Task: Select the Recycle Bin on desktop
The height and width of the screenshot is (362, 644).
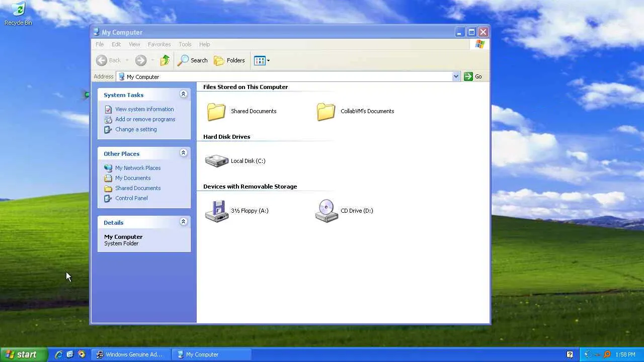Action: click(18, 14)
